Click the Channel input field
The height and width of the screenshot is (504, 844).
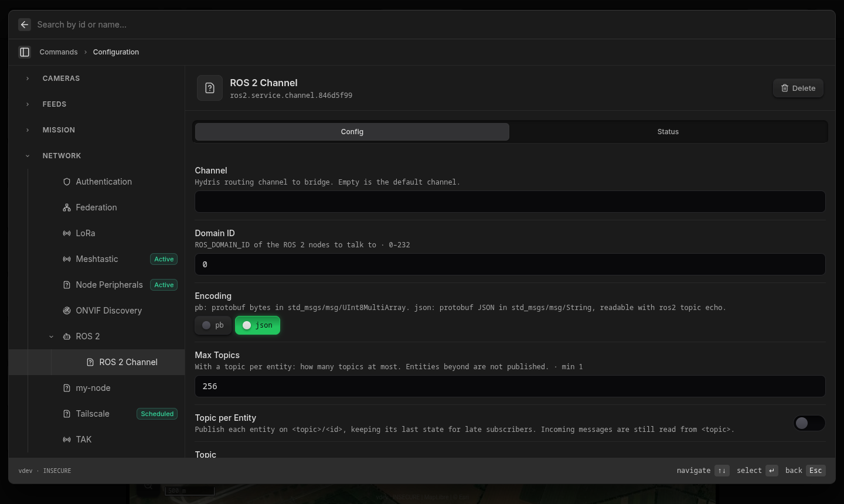(510, 202)
